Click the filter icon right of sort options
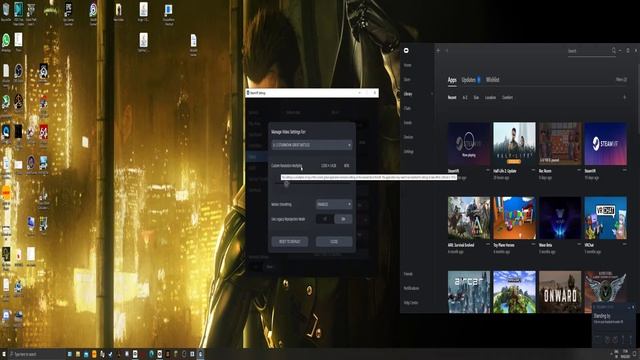 pyautogui.click(x=624, y=98)
